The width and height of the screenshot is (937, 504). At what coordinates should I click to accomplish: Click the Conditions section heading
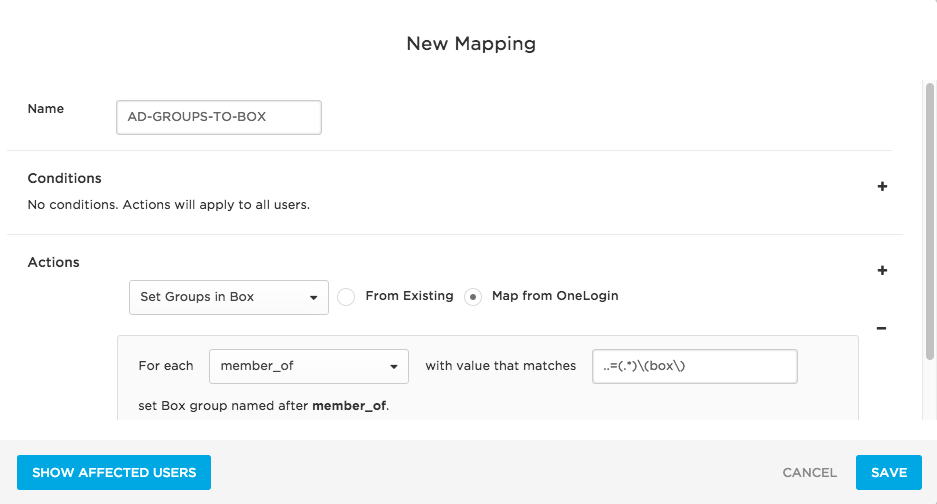pyautogui.click(x=65, y=178)
